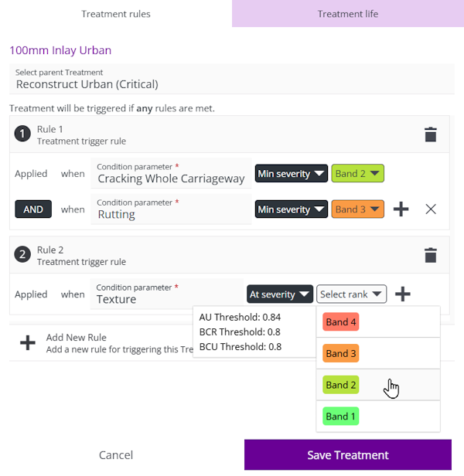
Task: Add condition to Texture row plus icon
Action: [402, 294]
